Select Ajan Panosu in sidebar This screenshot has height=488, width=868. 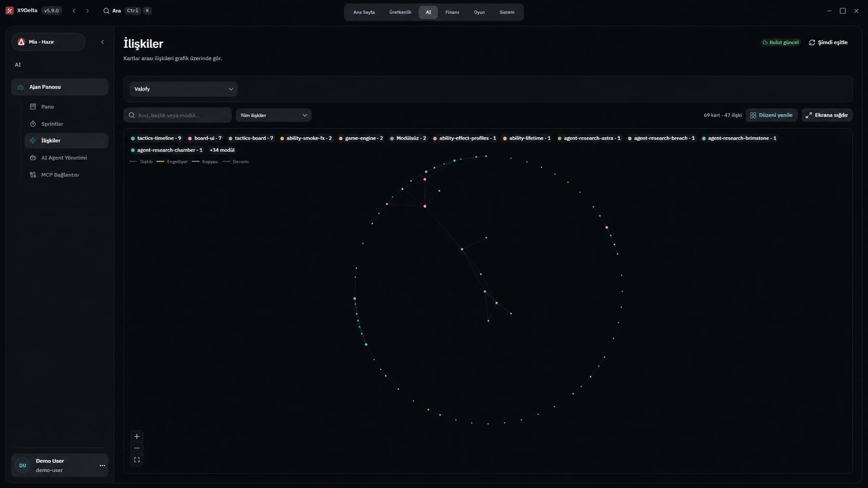pos(60,87)
